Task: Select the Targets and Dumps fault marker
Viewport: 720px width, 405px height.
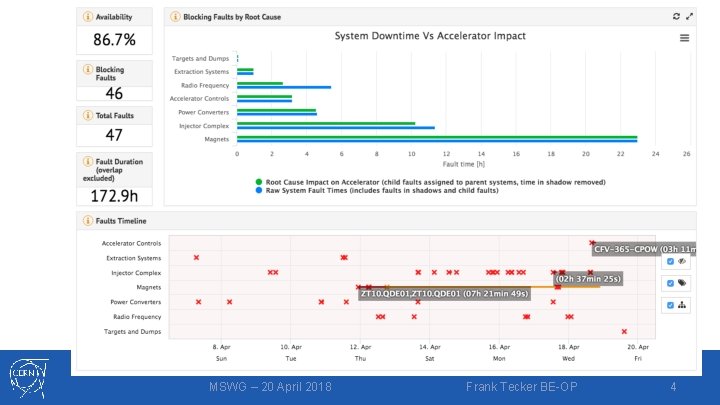Action: coord(624,331)
